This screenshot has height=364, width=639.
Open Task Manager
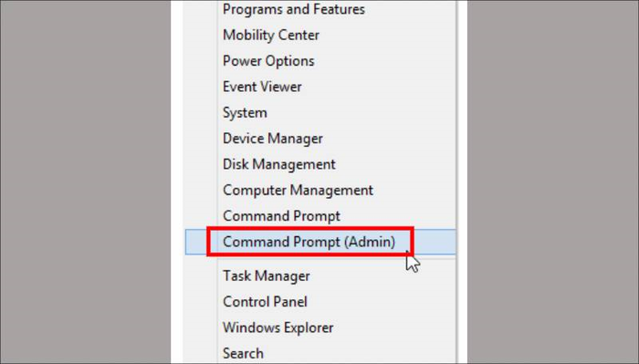[267, 276]
